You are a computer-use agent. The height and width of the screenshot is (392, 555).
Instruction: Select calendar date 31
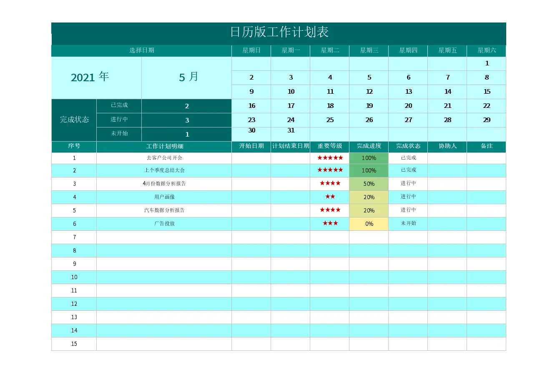pyautogui.click(x=291, y=131)
